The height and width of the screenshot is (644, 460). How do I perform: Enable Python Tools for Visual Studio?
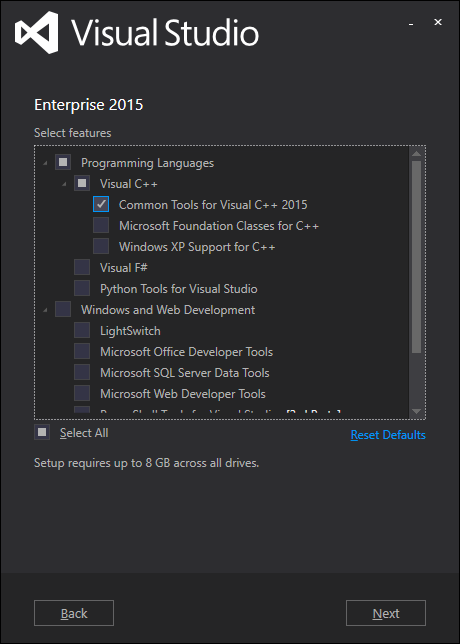click(x=82, y=288)
